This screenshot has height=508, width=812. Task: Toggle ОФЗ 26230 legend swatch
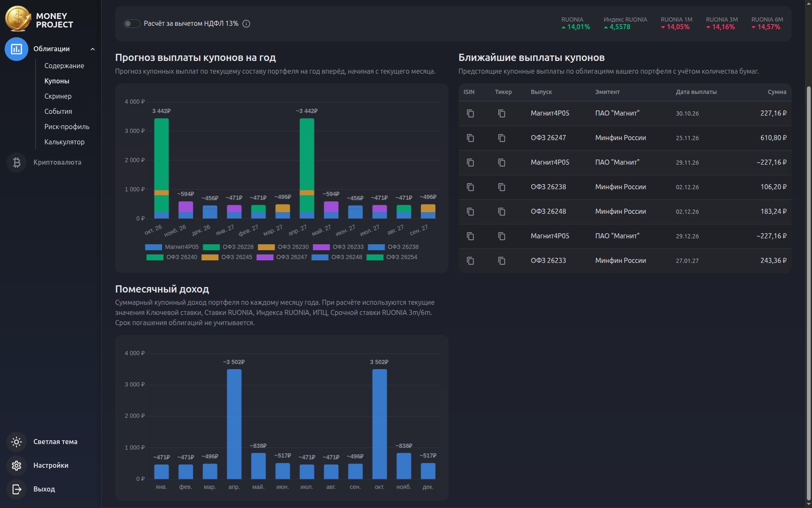coord(266,247)
